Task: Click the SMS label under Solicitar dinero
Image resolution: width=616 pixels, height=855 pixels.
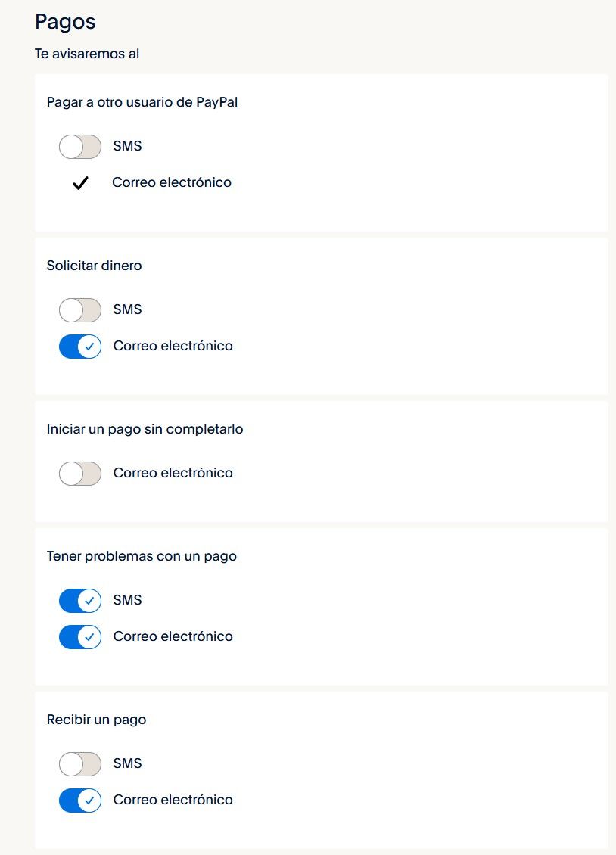Action: [127, 309]
